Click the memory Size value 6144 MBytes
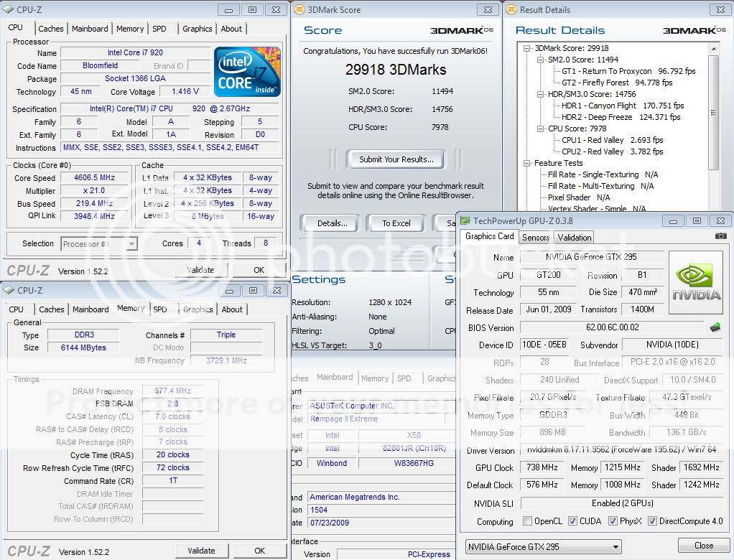 tap(83, 347)
